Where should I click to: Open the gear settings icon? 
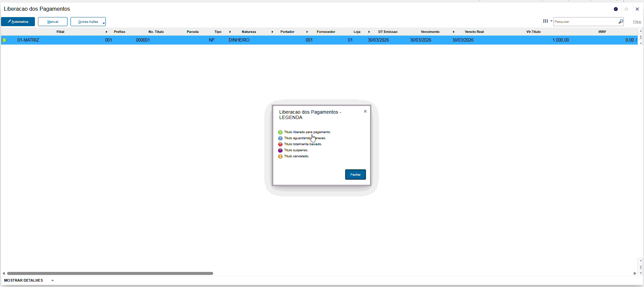[x=627, y=9]
